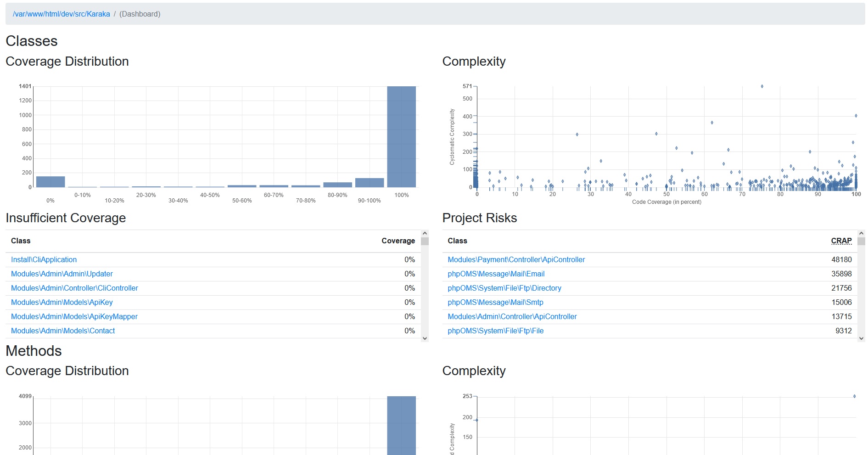Open Modules\Admin\Models\ApiKeyMapper link

[x=74, y=316]
